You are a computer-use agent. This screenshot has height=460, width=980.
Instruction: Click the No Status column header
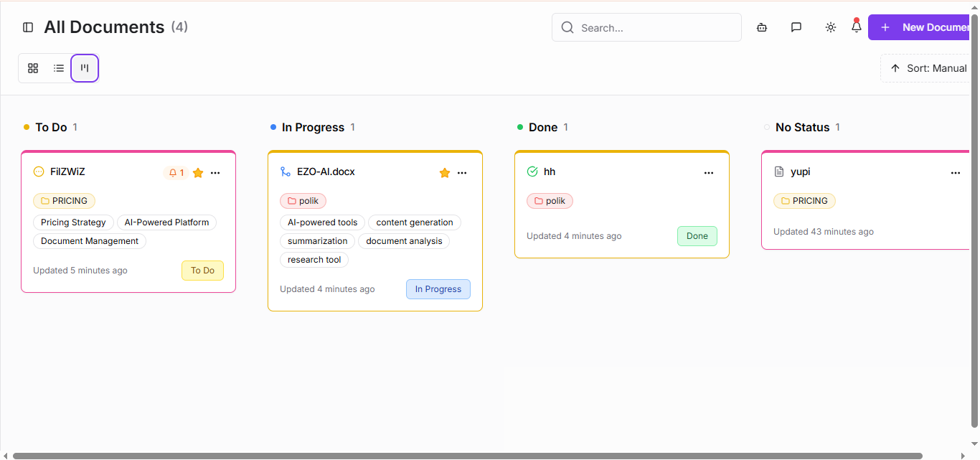[803, 127]
